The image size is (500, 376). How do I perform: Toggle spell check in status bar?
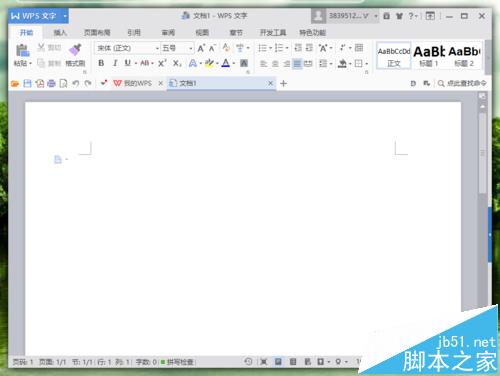tap(177, 362)
